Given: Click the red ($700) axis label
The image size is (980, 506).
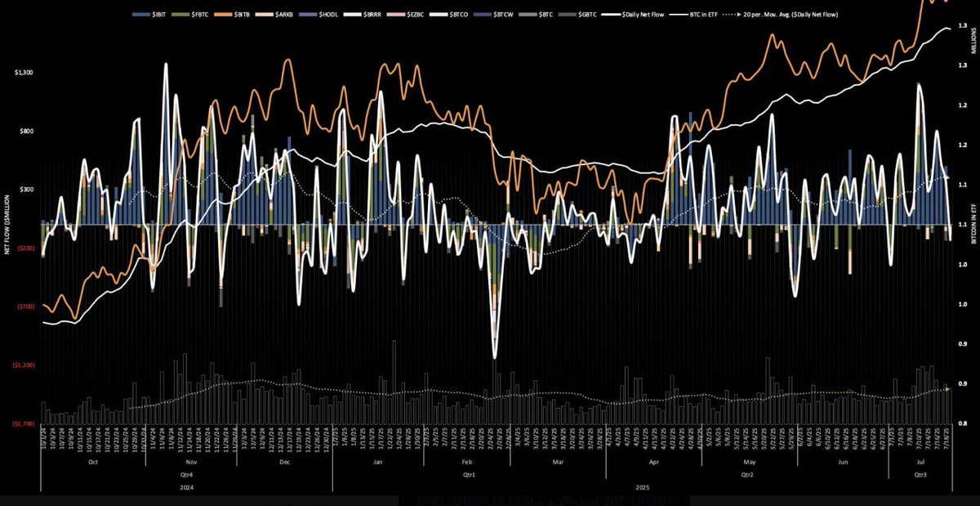Looking at the screenshot, I should pyautogui.click(x=25, y=307).
